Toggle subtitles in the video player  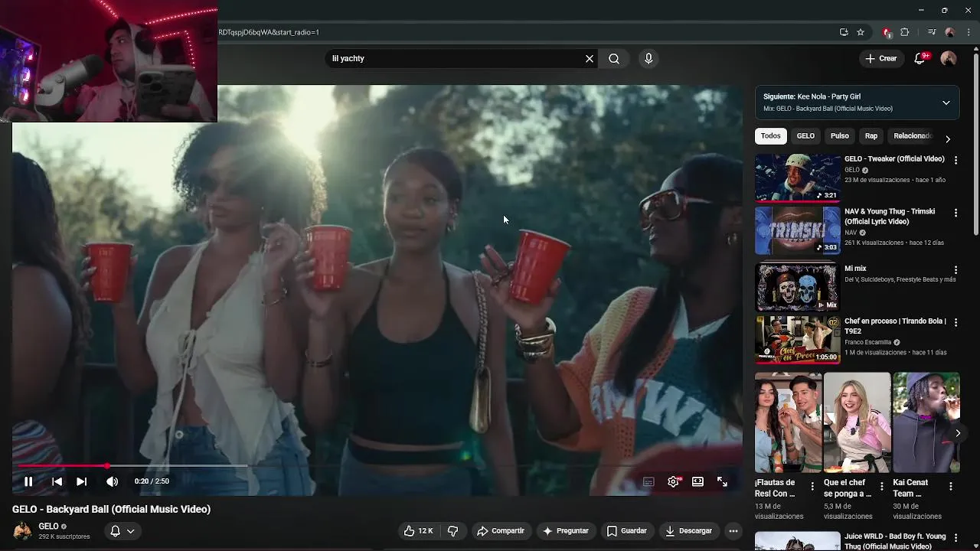pyautogui.click(x=648, y=481)
